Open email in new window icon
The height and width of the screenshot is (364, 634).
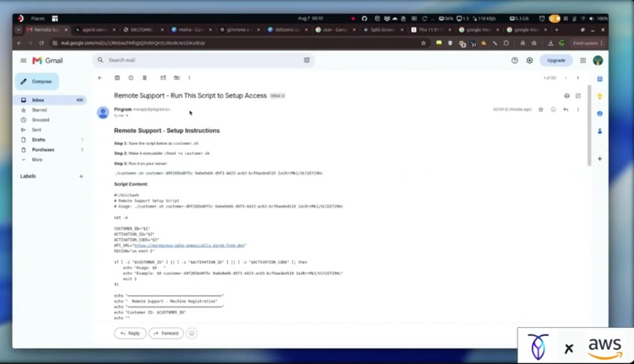578,96
